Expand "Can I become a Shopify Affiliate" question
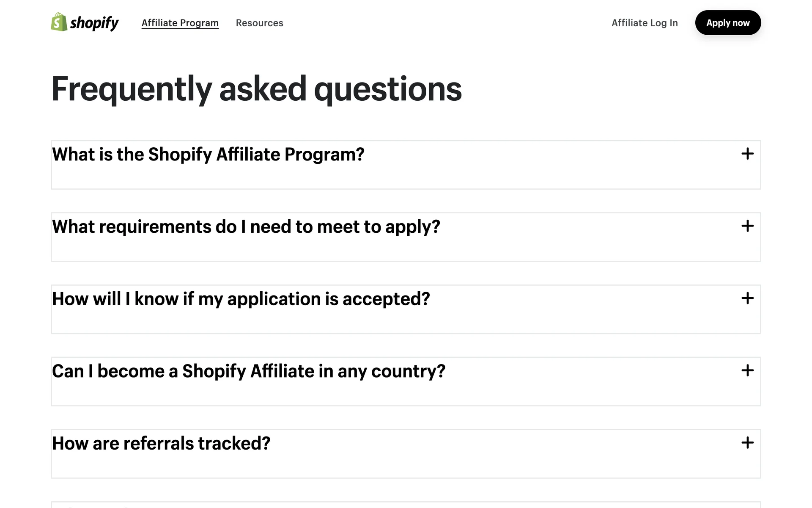This screenshot has height=508, width=812. tap(248, 372)
